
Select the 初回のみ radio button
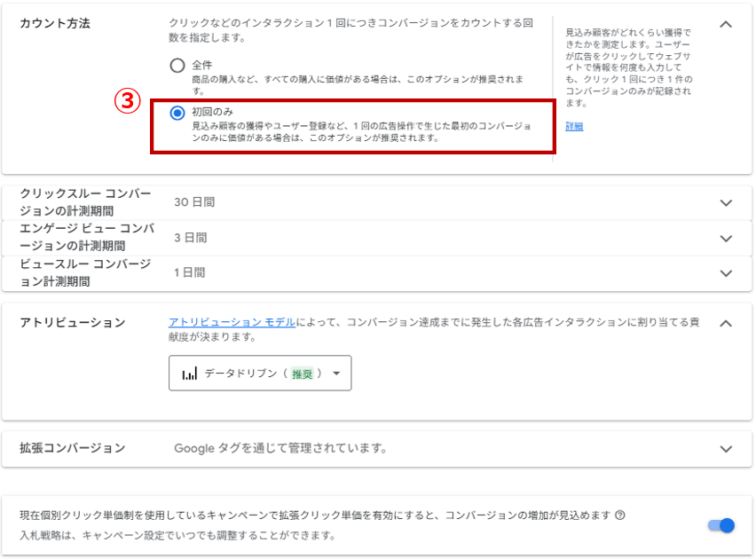pyautogui.click(x=177, y=113)
